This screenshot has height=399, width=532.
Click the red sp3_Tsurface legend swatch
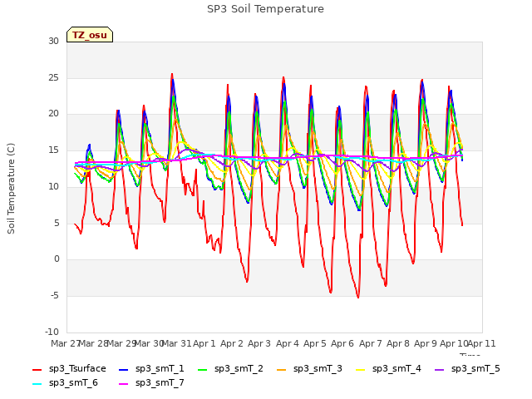(37, 369)
